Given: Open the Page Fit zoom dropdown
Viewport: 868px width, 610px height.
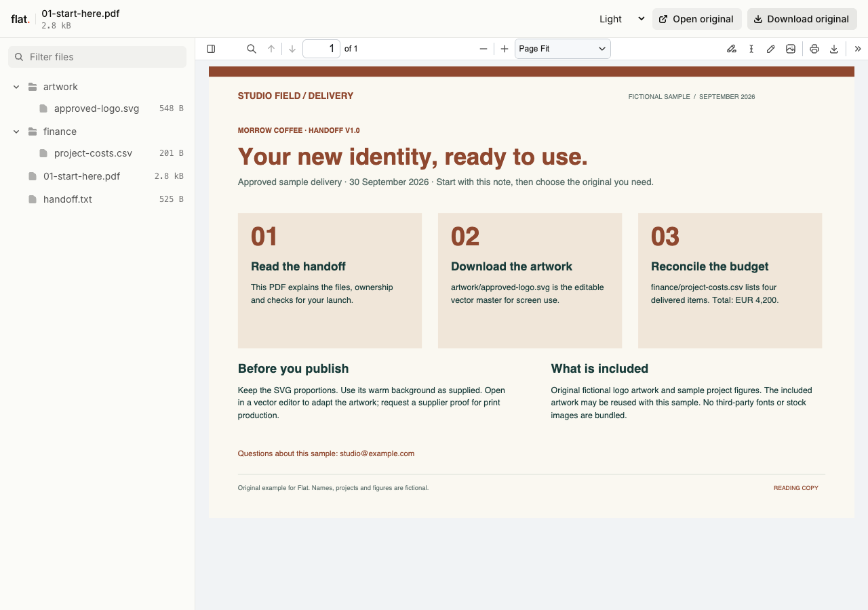Looking at the screenshot, I should point(563,49).
